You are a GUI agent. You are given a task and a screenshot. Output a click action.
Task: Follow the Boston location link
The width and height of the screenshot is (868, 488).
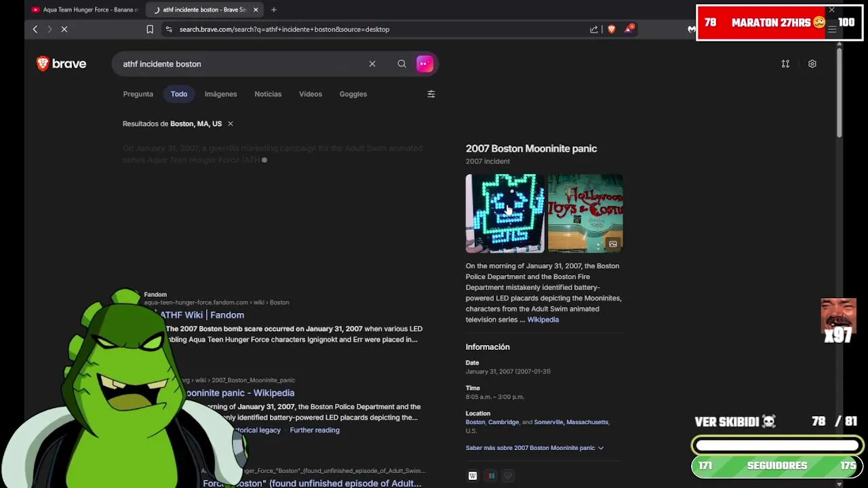tap(475, 422)
